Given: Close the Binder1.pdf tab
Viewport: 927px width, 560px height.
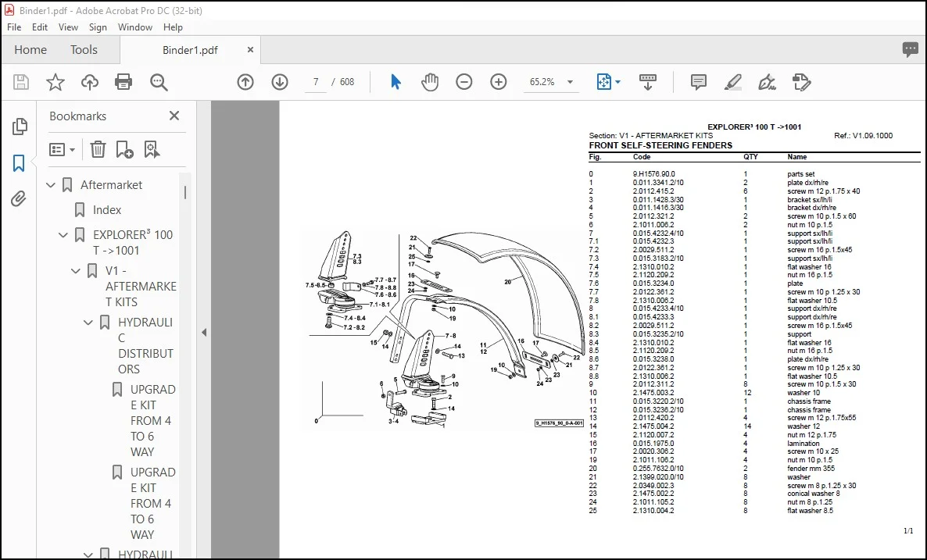Looking at the screenshot, I should click(250, 50).
